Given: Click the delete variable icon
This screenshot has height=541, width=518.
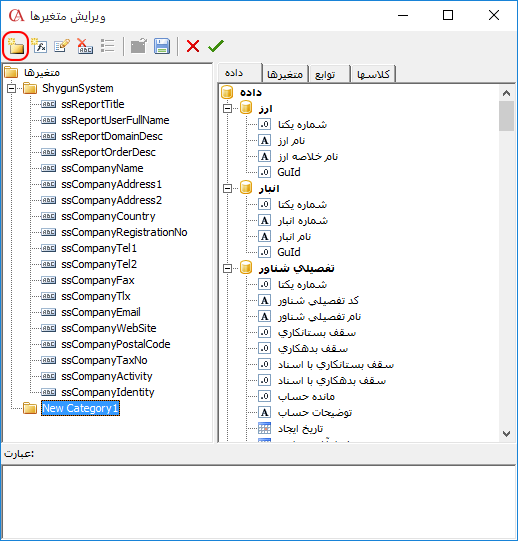Looking at the screenshot, I should [85, 46].
